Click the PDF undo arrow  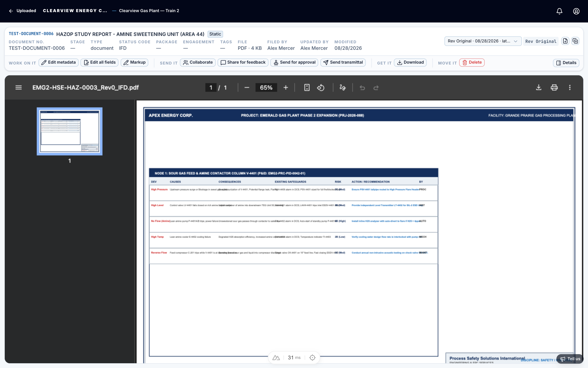click(x=362, y=88)
